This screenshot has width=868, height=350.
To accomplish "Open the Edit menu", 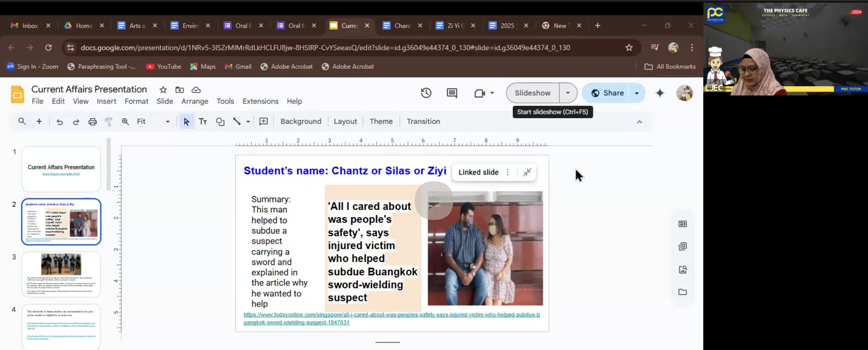I will pos(58,101).
